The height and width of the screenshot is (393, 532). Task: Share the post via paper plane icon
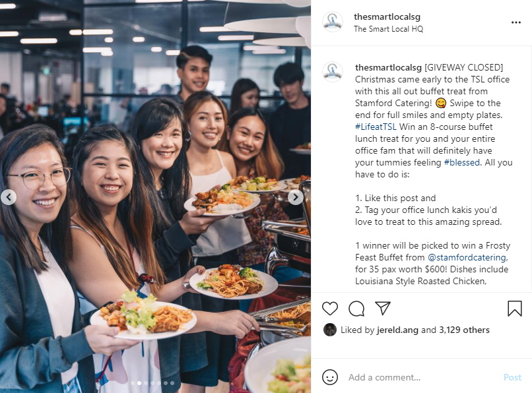383,308
